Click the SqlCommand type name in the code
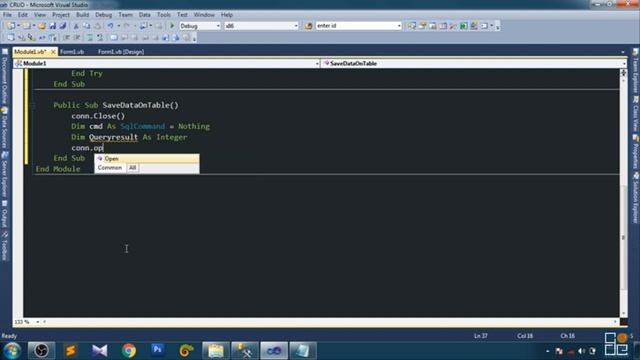The image size is (640, 360). pyautogui.click(x=143, y=127)
